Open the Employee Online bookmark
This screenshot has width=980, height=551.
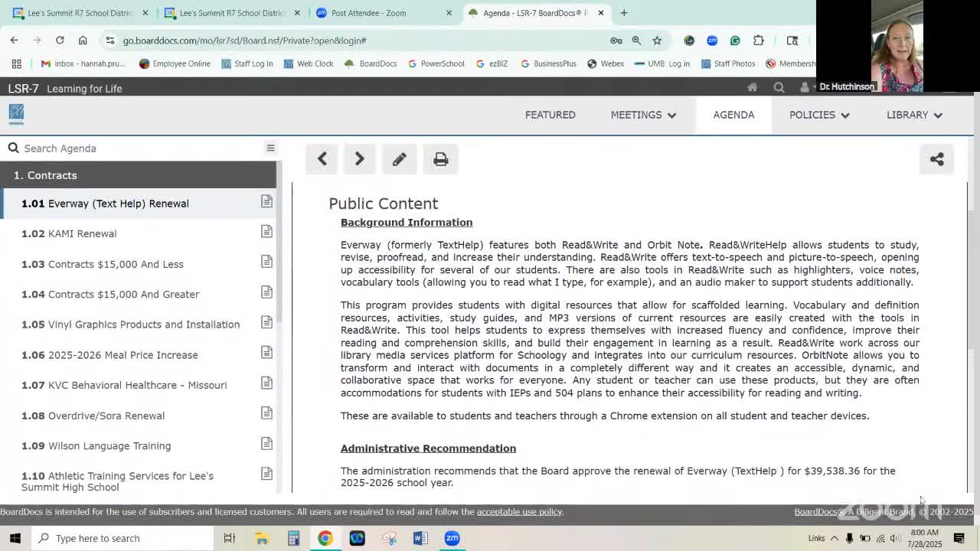pyautogui.click(x=175, y=64)
